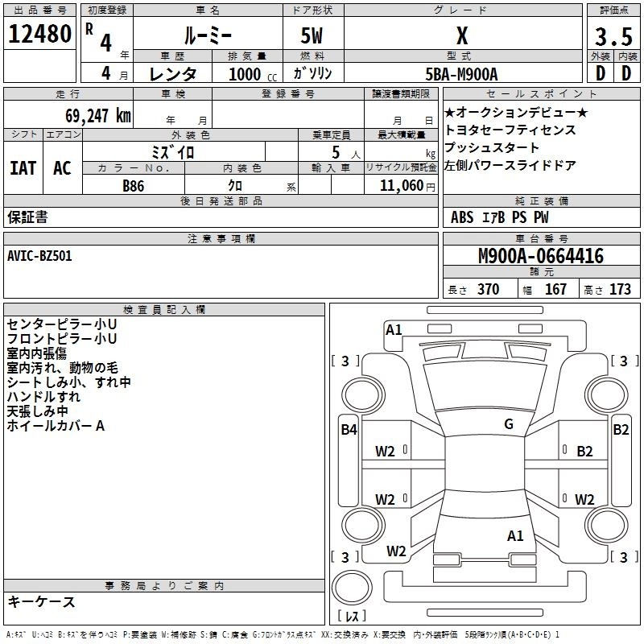Select the recycle deposit 11,060円
Viewport: 644px width, 644px height.
(x=407, y=186)
